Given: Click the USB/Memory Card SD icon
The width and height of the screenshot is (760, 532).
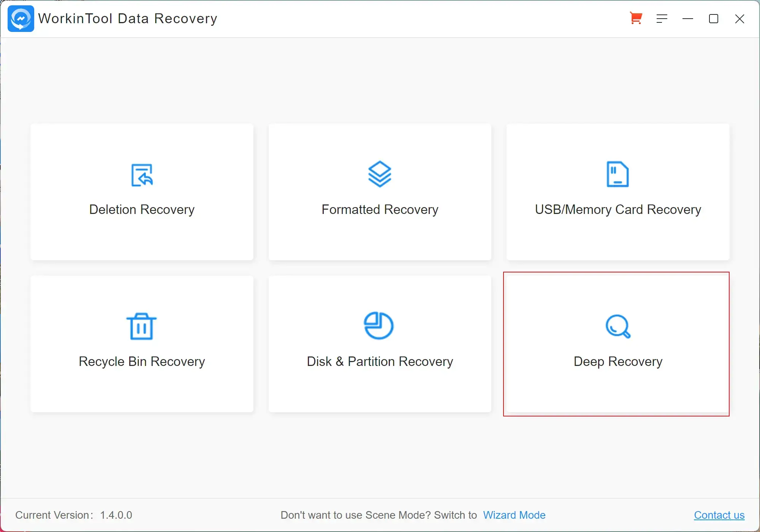Looking at the screenshot, I should [617, 174].
